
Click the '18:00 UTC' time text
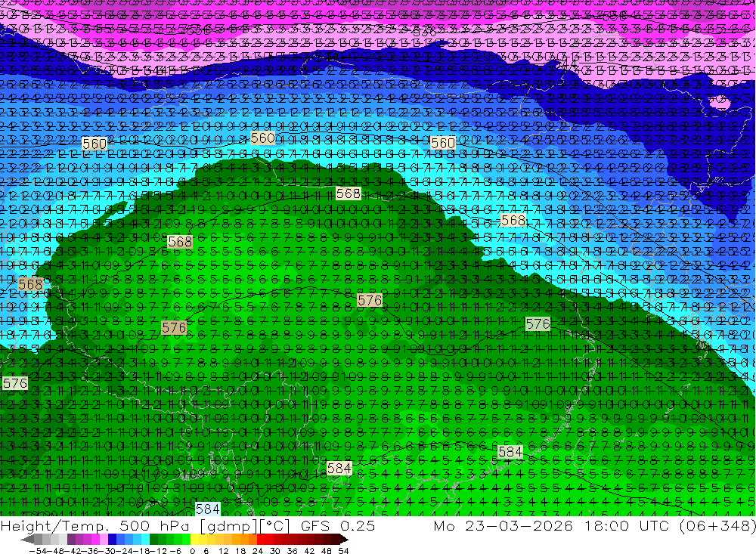628,526
